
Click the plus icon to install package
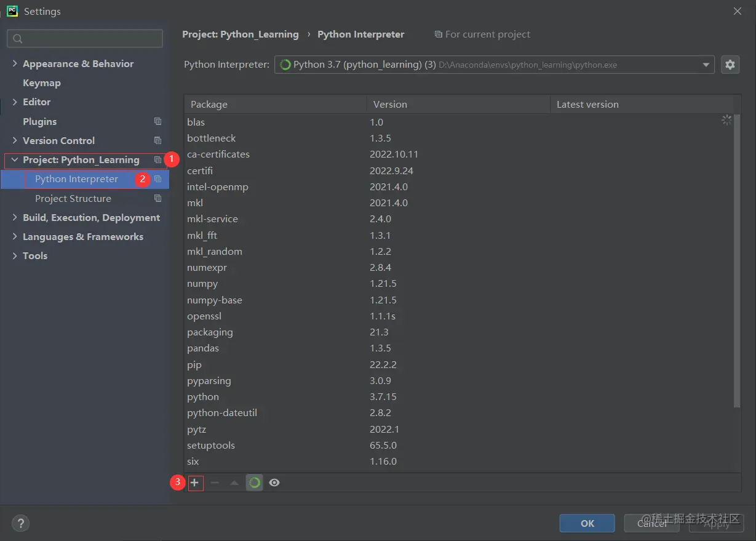(x=194, y=483)
